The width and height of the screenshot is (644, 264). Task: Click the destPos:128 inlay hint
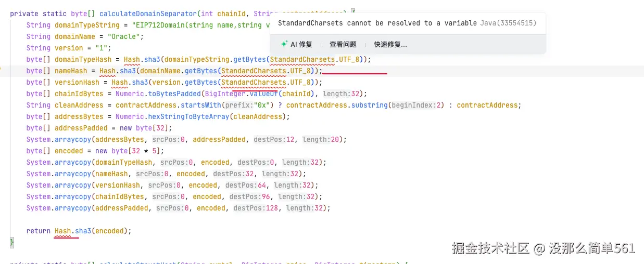click(256, 208)
